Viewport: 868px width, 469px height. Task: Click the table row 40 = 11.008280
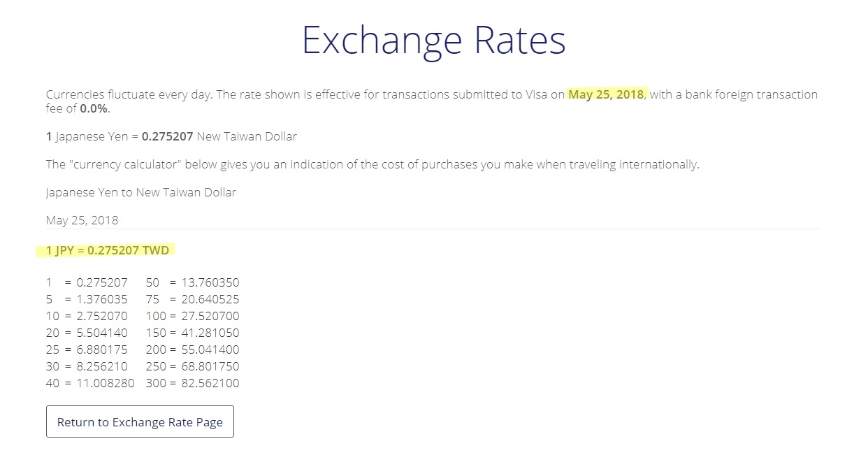pyautogui.click(x=90, y=383)
